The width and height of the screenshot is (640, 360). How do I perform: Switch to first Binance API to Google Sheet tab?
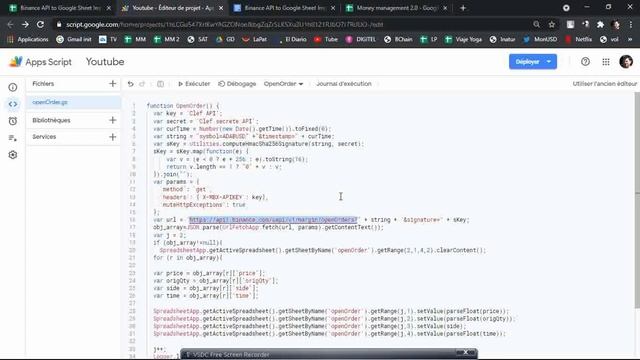60,8
